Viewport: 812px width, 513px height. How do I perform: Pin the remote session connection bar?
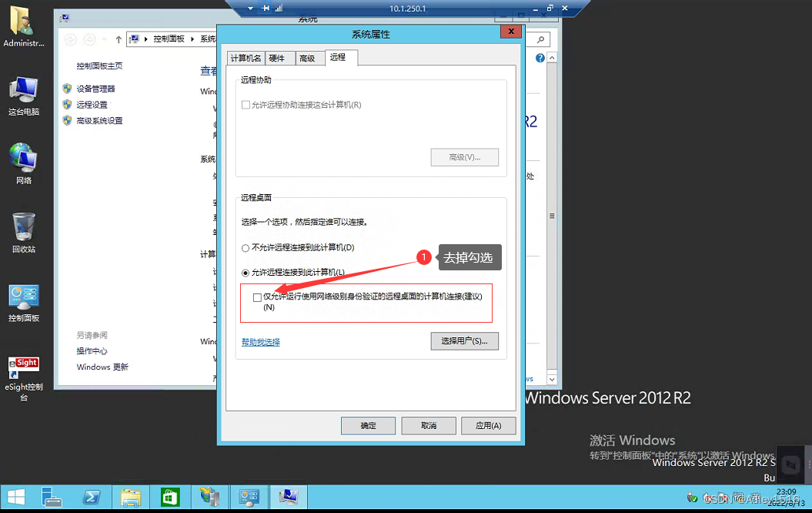(x=266, y=8)
